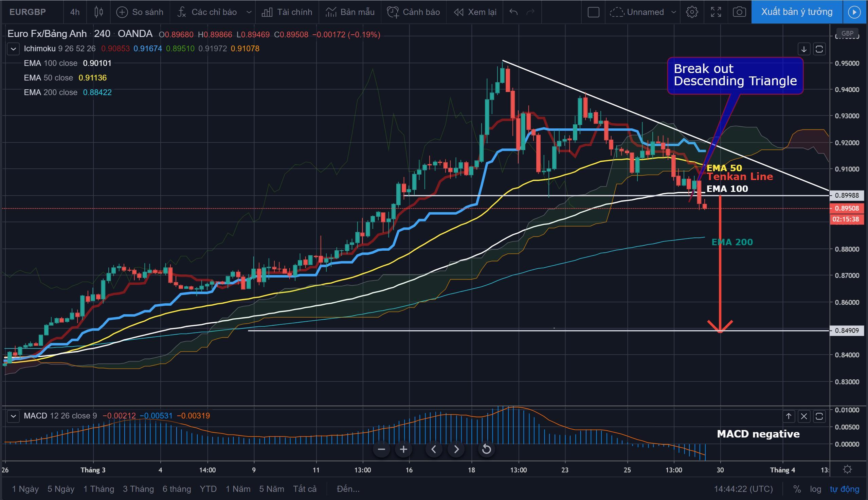Select the EMA 50 close legend
This screenshot has height=500, width=868.
49,78
